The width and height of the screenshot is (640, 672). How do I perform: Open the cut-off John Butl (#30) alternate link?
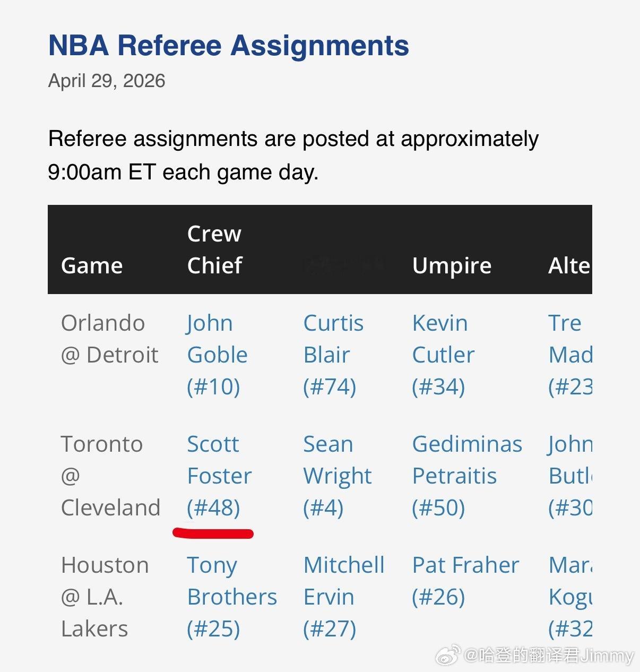(x=570, y=476)
